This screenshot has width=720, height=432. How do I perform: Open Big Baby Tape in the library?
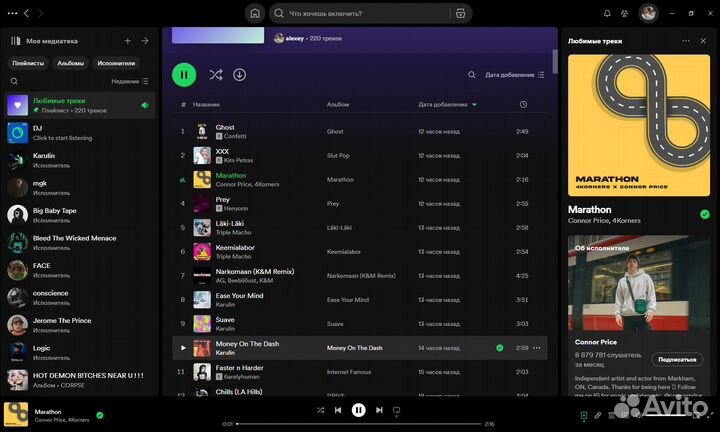[80, 215]
